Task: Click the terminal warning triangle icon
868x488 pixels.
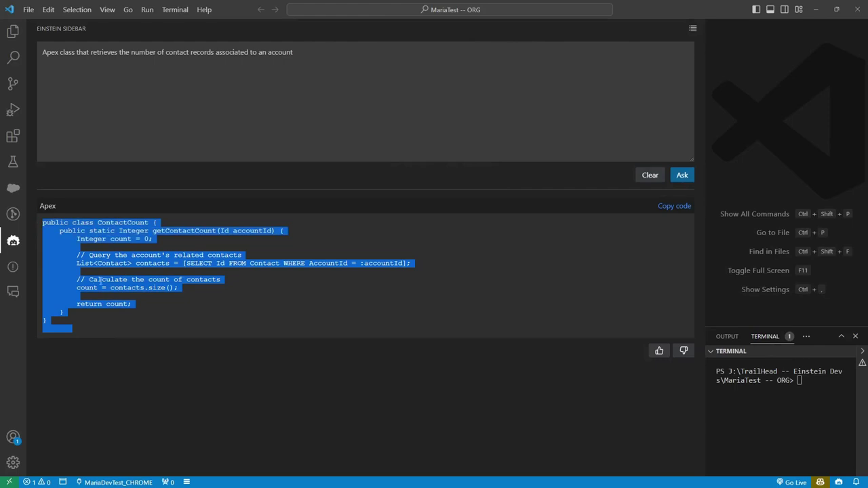Action: point(863,363)
